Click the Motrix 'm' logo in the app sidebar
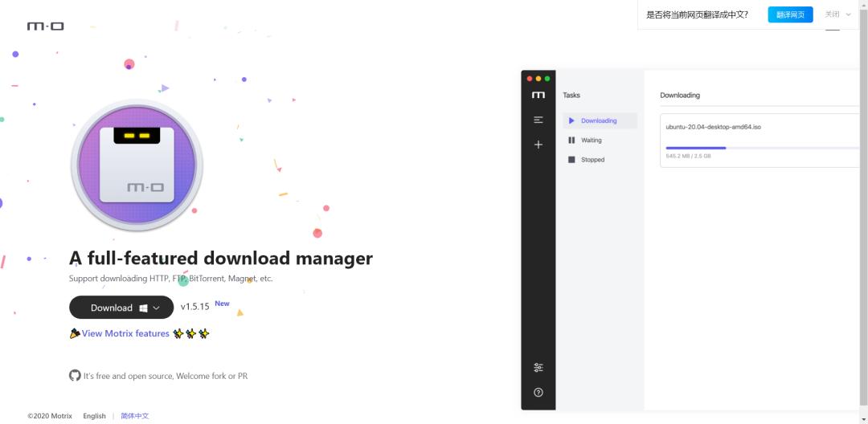 [x=538, y=95]
